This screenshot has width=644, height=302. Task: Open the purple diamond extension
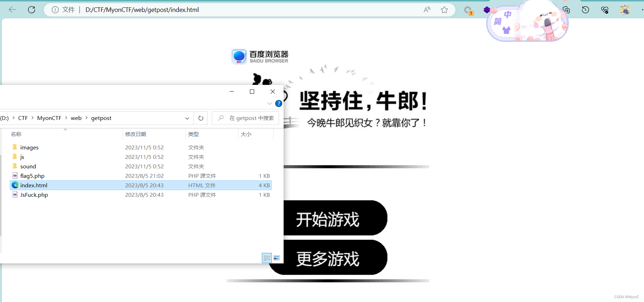point(487,9)
